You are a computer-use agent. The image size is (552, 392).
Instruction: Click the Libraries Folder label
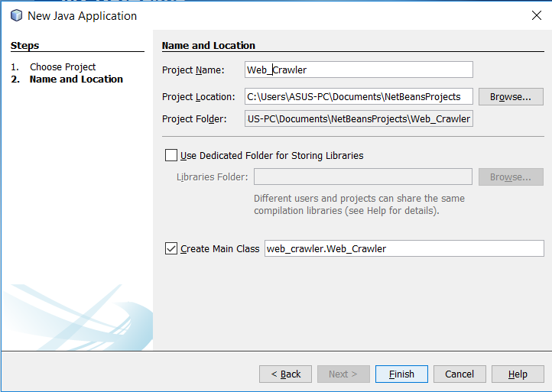[213, 177]
